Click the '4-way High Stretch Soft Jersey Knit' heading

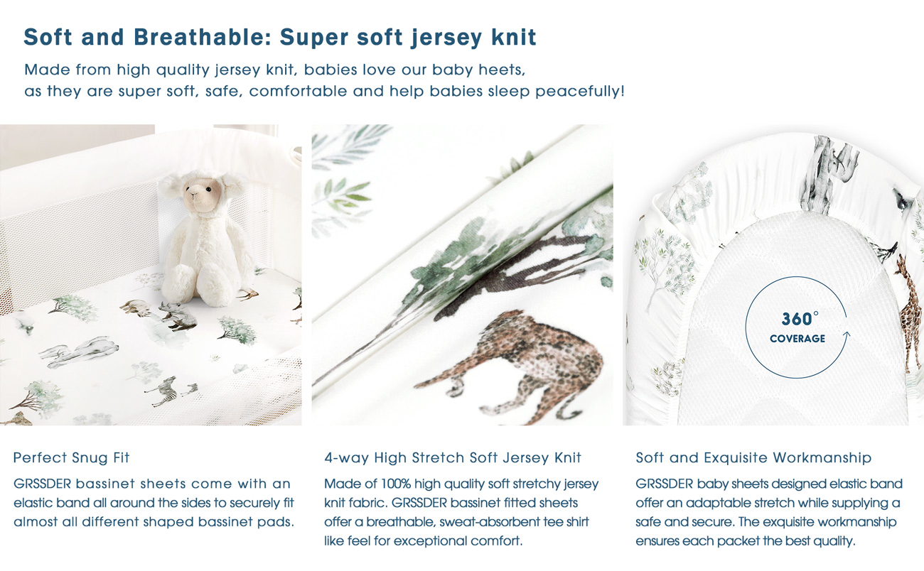pos(453,457)
